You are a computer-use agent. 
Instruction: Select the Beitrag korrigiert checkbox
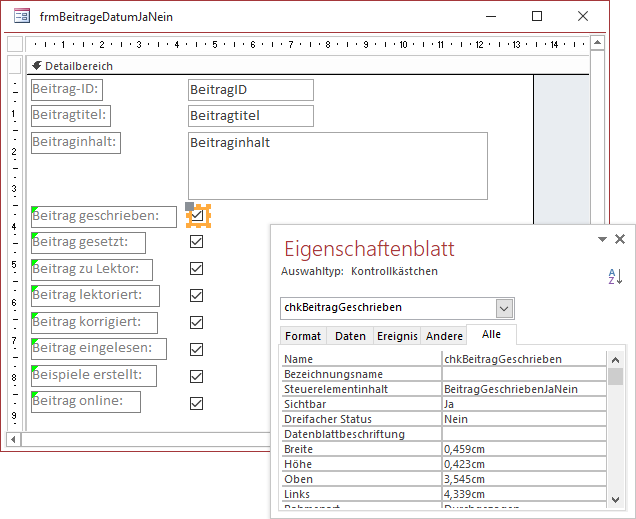point(197,322)
